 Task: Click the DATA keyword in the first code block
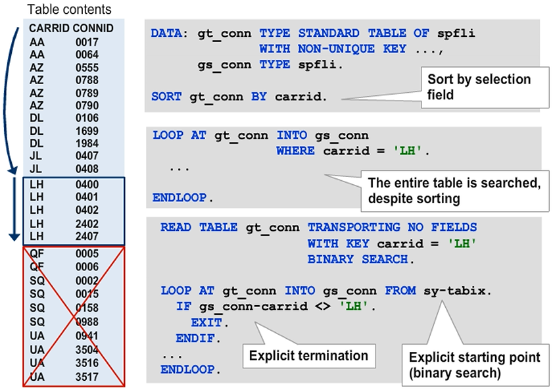point(170,33)
